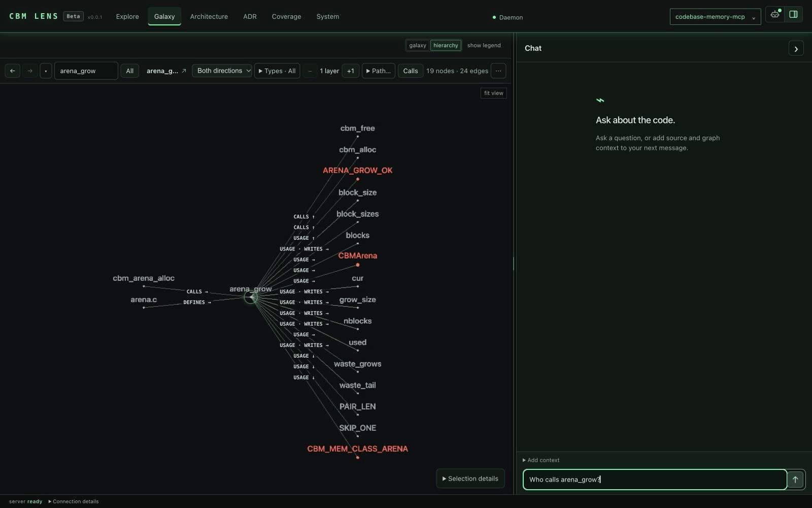Go back with the left arrow button
Screen dimensions: 812x508
click(x=13, y=71)
